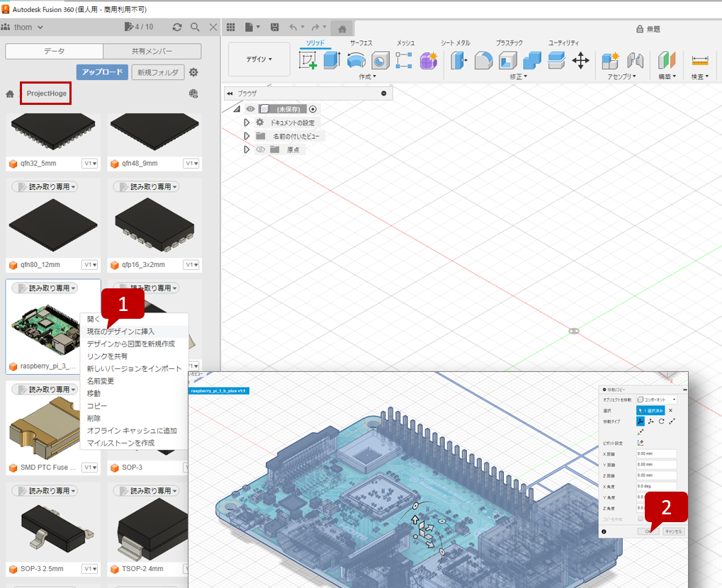Image resolution: width=722 pixels, height=588 pixels.
Task: Click the Undo arrow icon
Action: [x=293, y=28]
